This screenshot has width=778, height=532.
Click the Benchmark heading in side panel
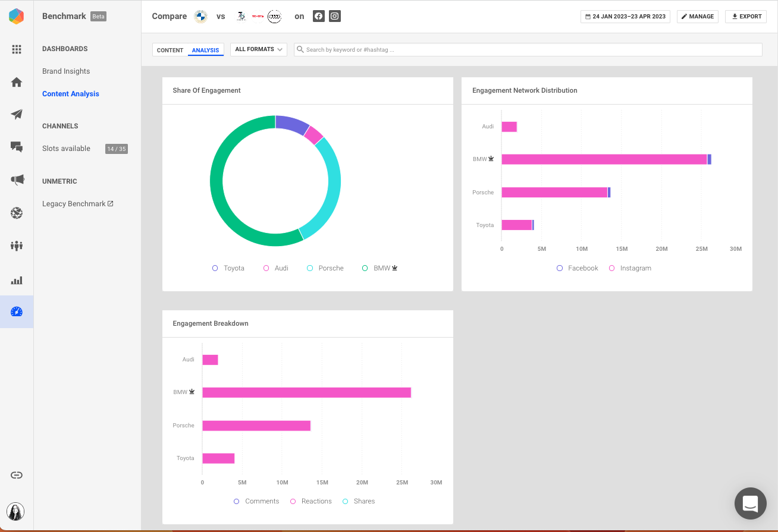pos(64,16)
